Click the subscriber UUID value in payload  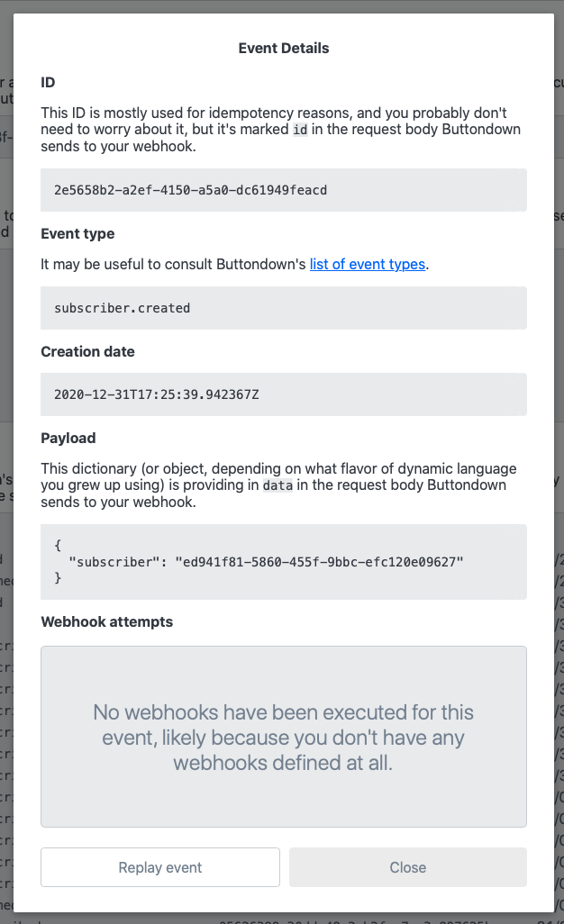[312, 562]
